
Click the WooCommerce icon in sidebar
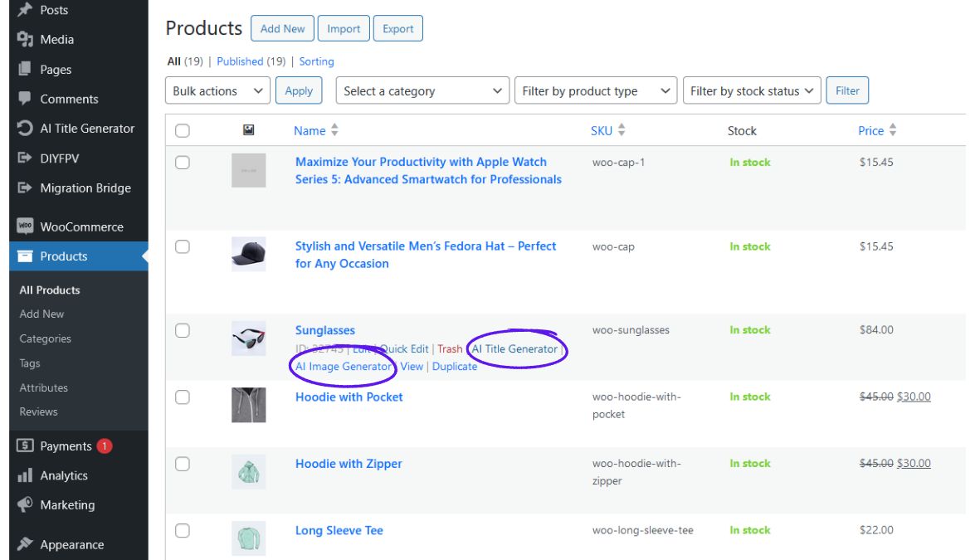click(x=25, y=226)
